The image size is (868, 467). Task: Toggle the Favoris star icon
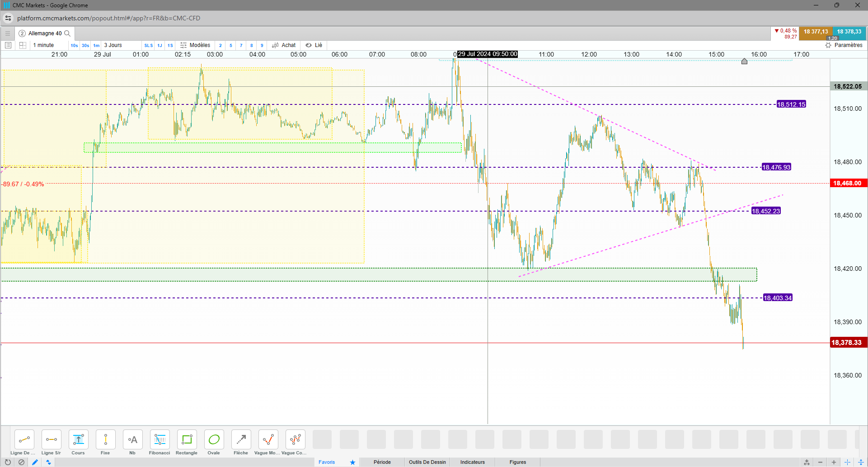[x=352, y=462]
